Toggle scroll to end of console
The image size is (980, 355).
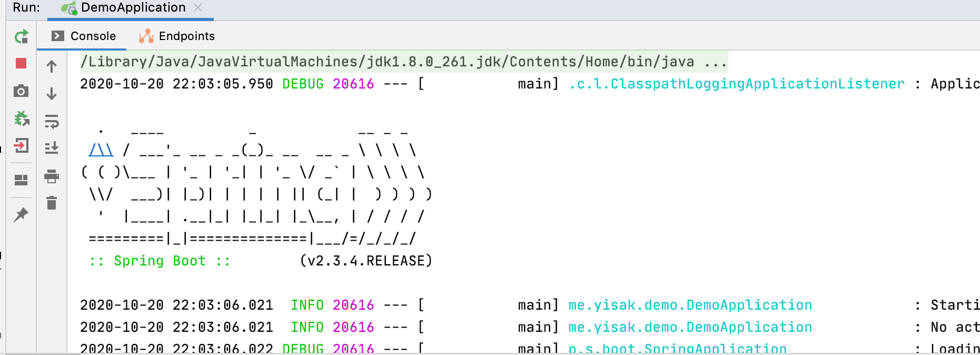point(52,148)
